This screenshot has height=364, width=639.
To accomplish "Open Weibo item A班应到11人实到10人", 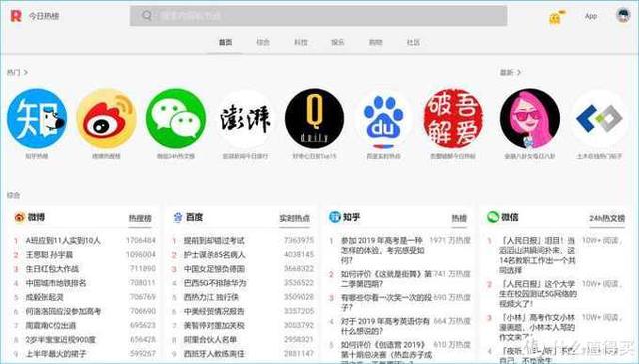I will point(63,241).
